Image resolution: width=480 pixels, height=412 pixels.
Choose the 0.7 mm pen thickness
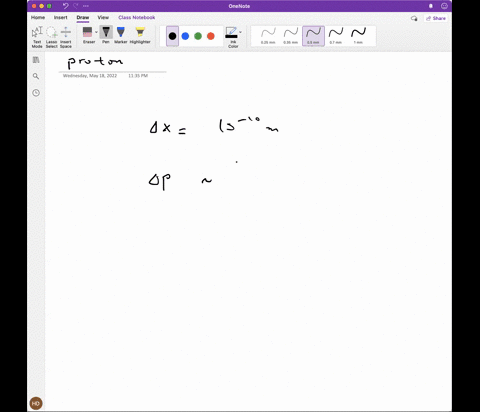click(336, 36)
